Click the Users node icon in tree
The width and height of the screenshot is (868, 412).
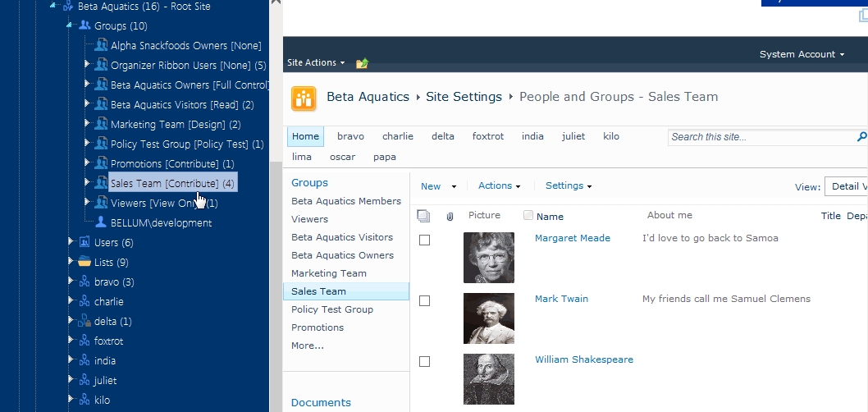pos(85,242)
